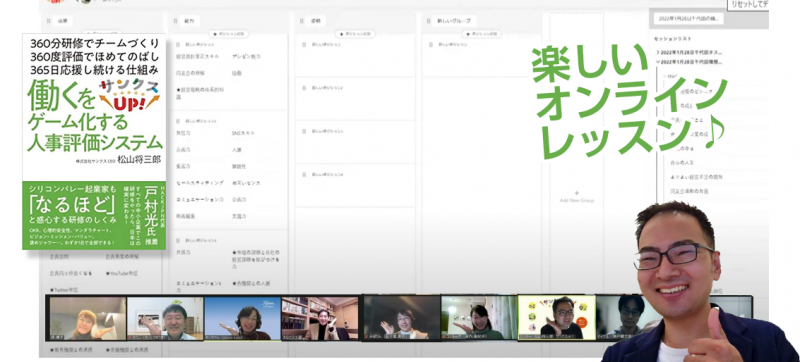Edit the 能力 group title
This screenshot has width=800, height=362.
coord(189,21)
